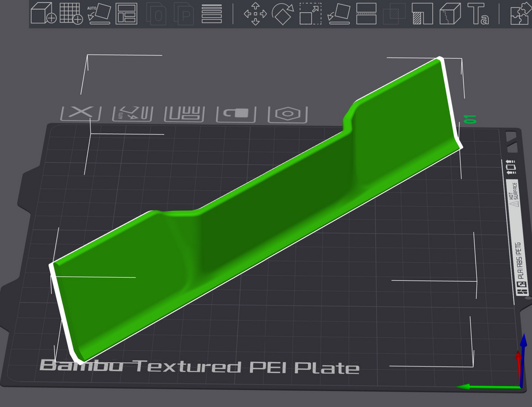Toggle the plate lock icon

click(236, 114)
